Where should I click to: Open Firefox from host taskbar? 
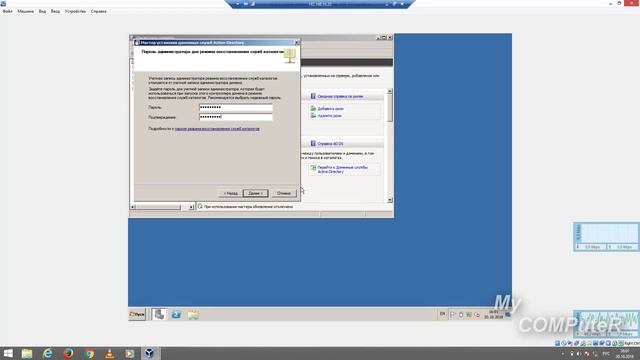[68, 353]
